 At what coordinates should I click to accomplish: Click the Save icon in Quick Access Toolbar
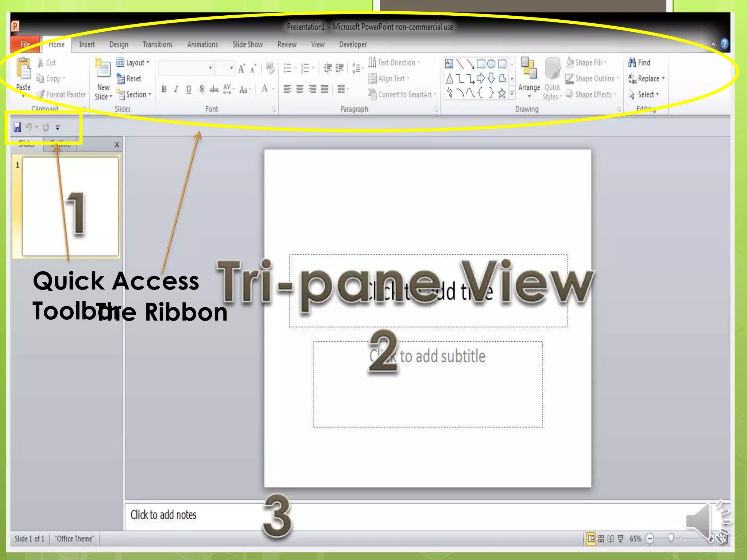pyautogui.click(x=17, y=127)
